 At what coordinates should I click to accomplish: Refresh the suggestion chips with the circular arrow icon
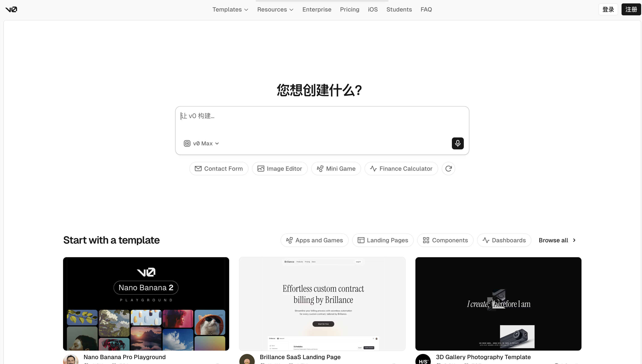[448, 169]
